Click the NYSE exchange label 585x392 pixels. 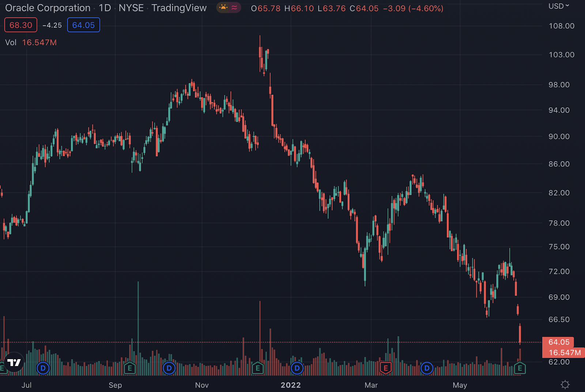131,8
